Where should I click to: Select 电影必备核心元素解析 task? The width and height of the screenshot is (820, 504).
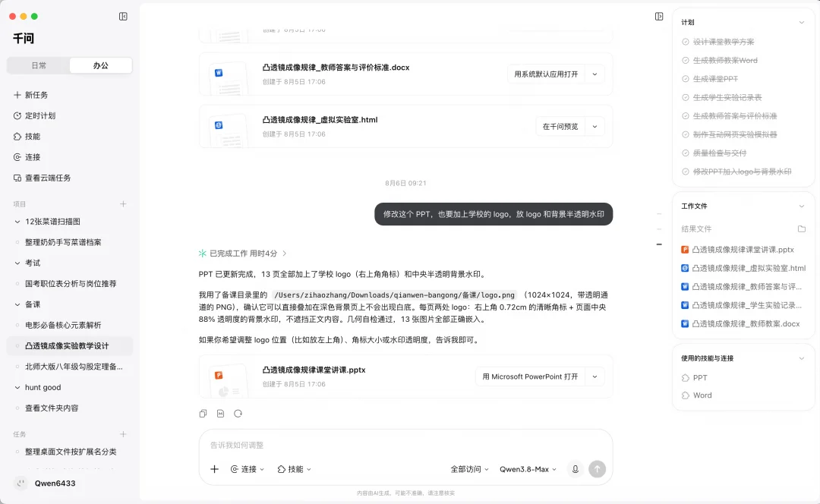[x=70, y=325]
